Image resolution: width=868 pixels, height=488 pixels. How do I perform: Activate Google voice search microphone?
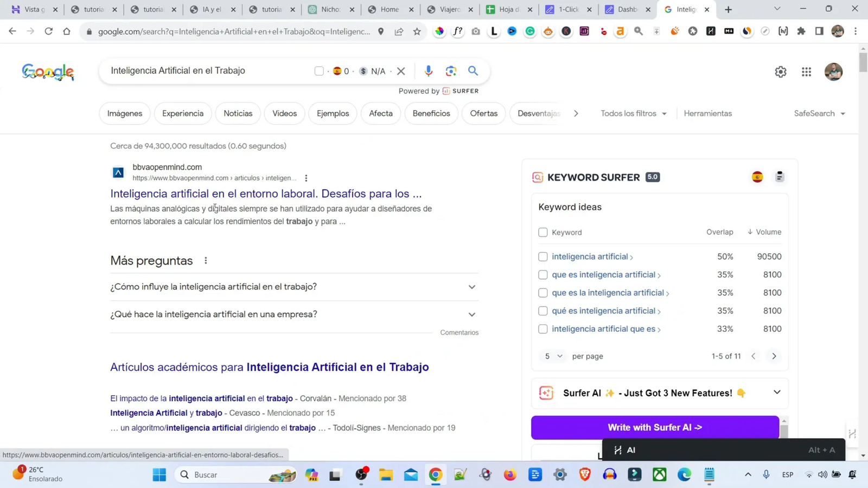pyautogui.click(x=429, y=70)
